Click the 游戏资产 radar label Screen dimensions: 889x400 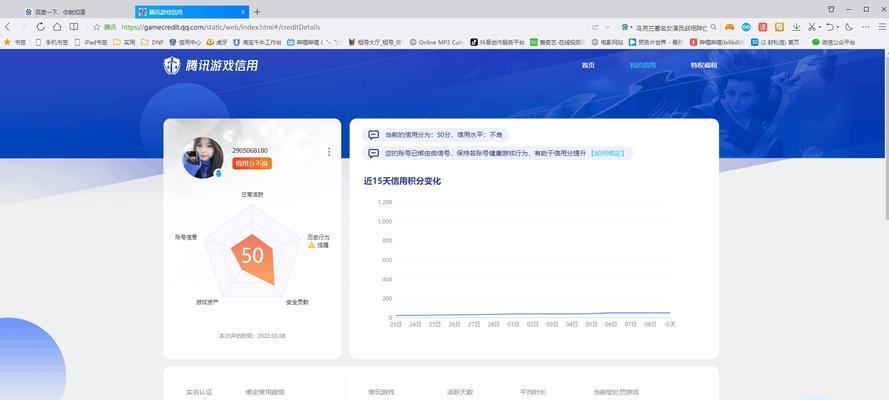207,303
